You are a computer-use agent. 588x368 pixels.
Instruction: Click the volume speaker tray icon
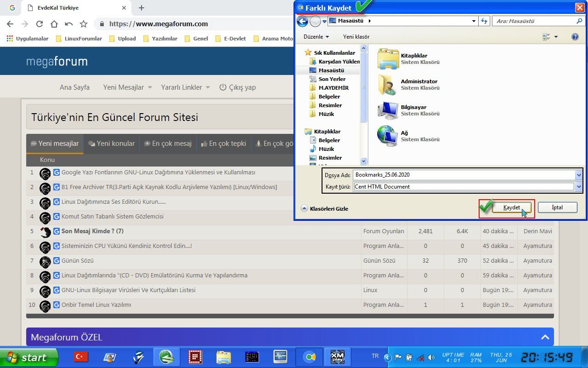tap(431, 357)
